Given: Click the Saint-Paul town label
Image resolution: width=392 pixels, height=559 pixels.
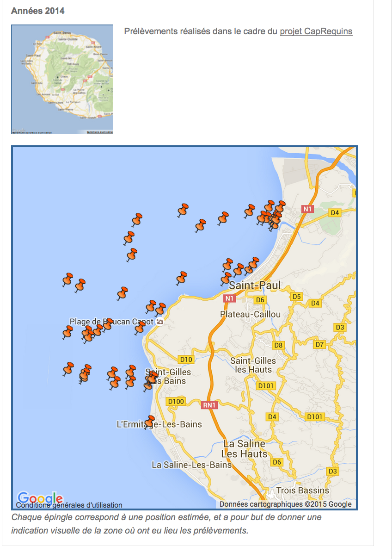Looking at the screenshot, I should pyautogui.click(x=254, y=286).
